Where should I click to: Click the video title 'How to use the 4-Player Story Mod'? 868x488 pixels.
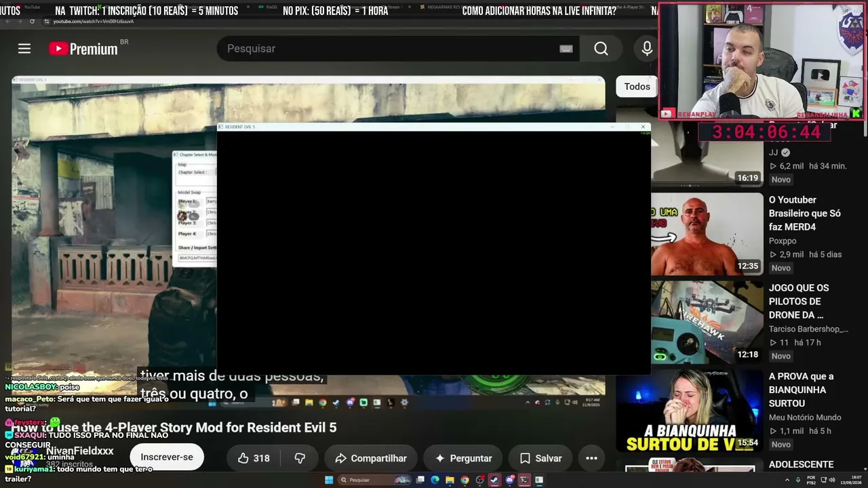coord(174,428)
